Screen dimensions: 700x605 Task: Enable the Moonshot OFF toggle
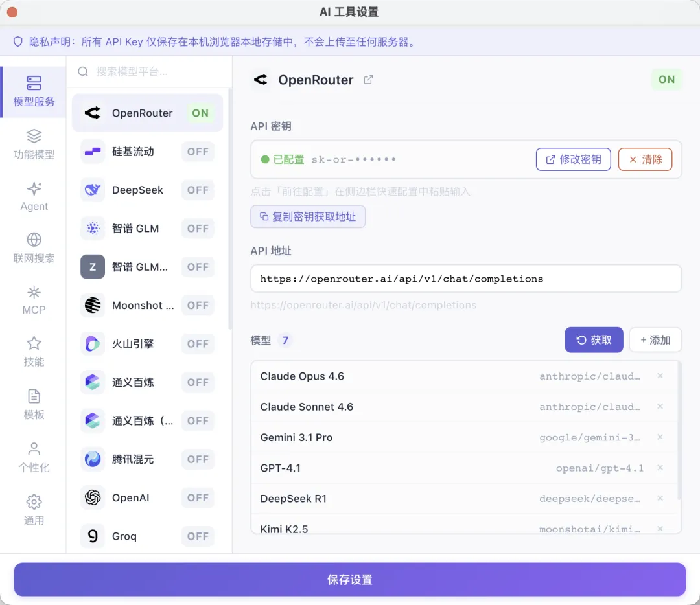coord(198,305)
